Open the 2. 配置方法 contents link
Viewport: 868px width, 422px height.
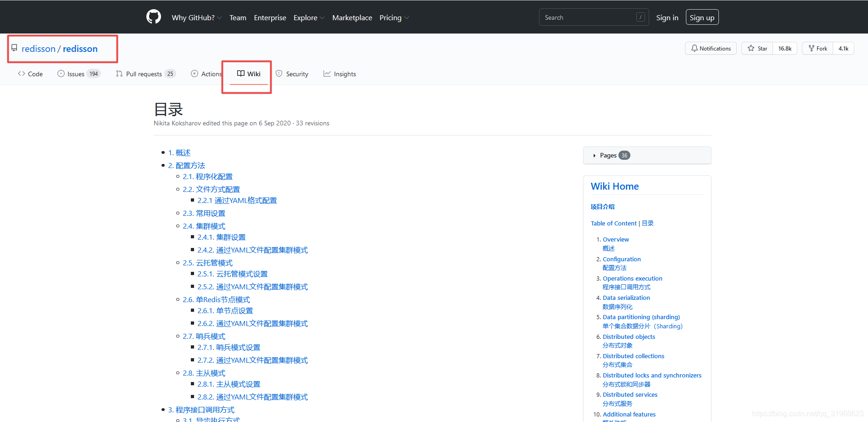[x=187, y=165]
